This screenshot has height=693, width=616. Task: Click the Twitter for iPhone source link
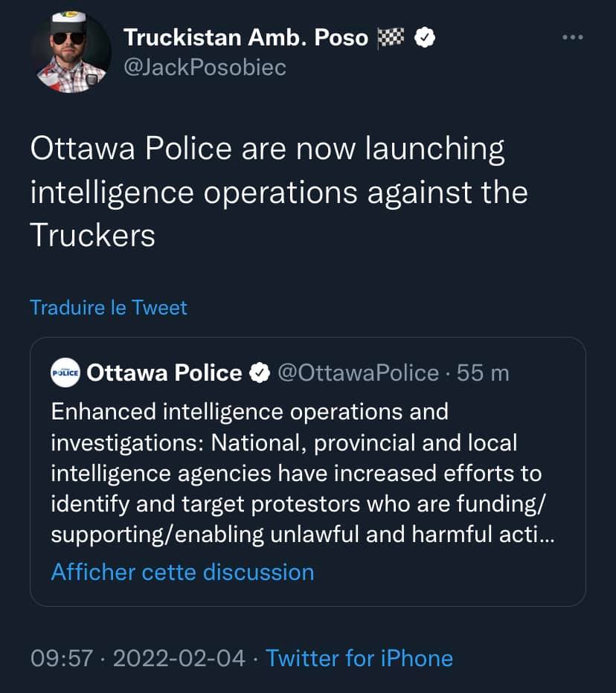pos(359,658)
